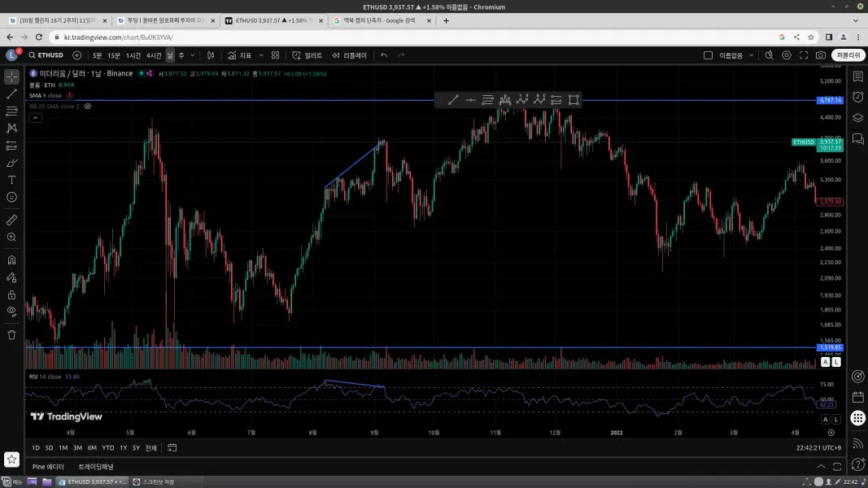Open the text annotation tool
The width and height of the screenshot is (868, 488).
click(x=11, y=180)
